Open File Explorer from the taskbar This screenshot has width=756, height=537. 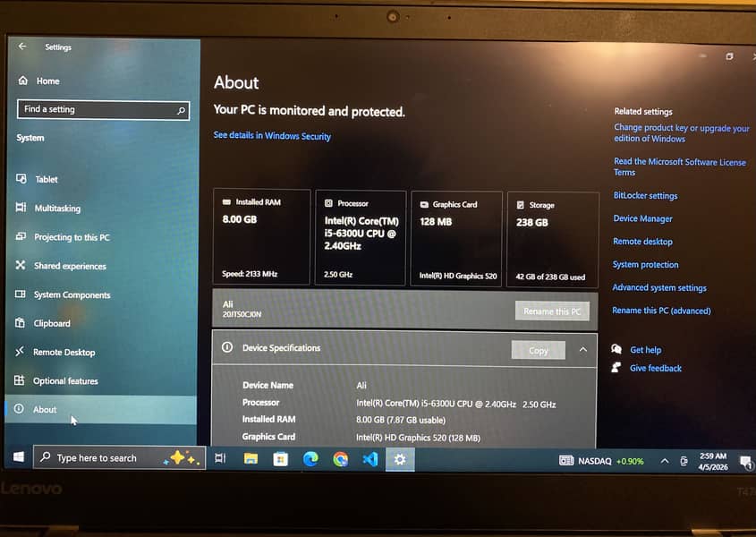click(251, 458)
